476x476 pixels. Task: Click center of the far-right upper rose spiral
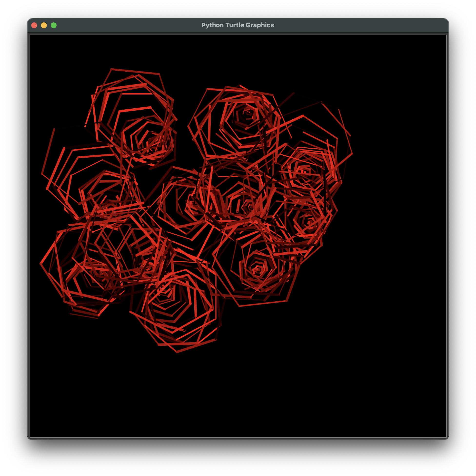(x=305, y=172)
